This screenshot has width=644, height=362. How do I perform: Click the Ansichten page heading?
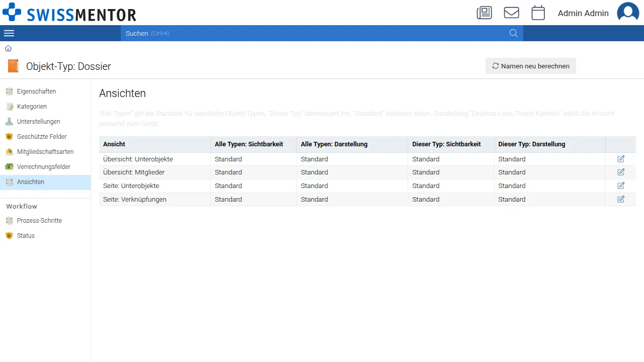click(x=122, y=93)
